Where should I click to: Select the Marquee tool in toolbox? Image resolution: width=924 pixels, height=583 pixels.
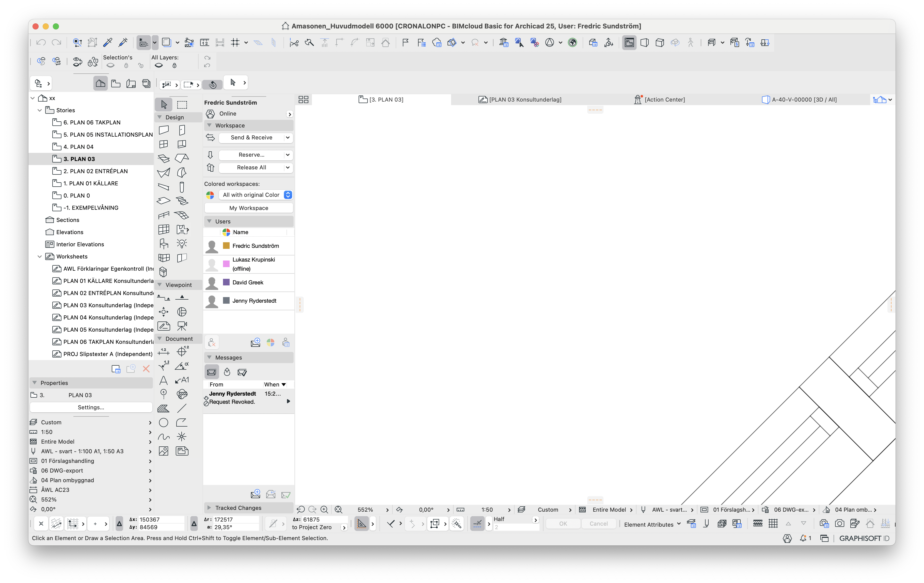coord(182,104)
